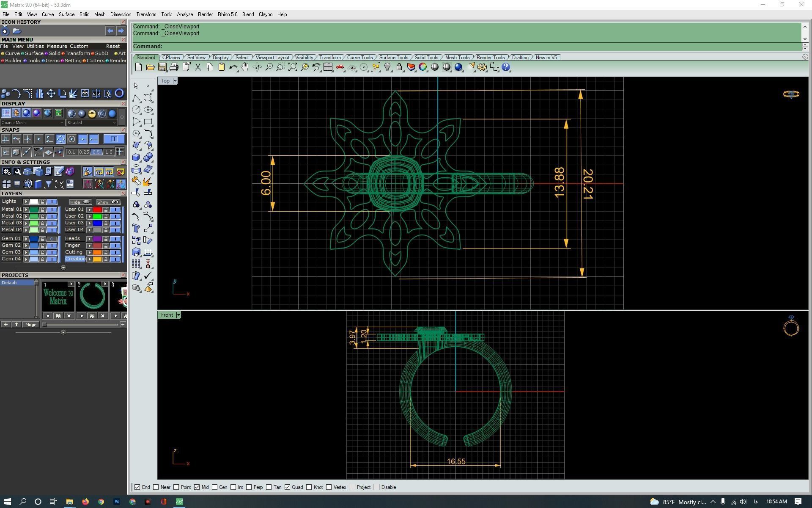Click the red car Set View icon
Viewport: 812px width, 508px height.
340,67
